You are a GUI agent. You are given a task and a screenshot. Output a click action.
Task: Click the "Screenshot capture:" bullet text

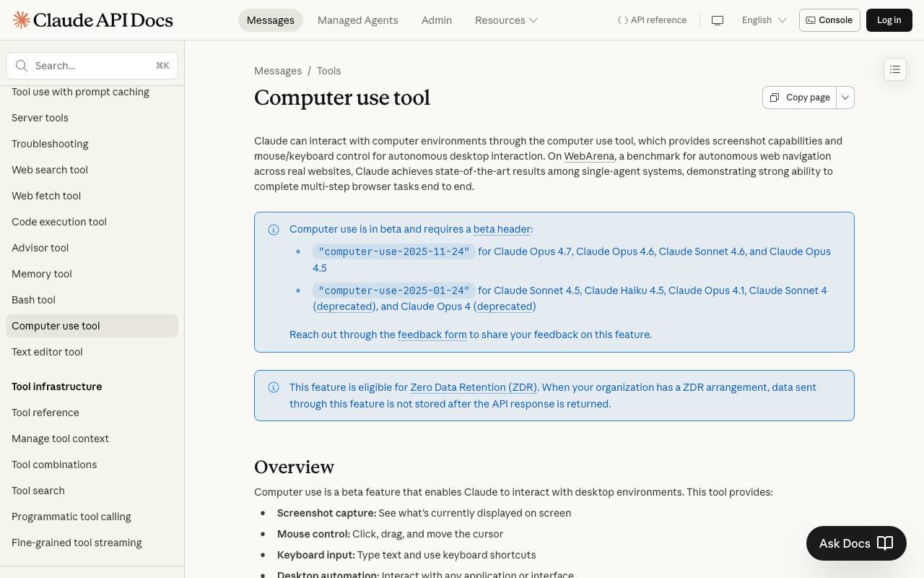(327, 513)
